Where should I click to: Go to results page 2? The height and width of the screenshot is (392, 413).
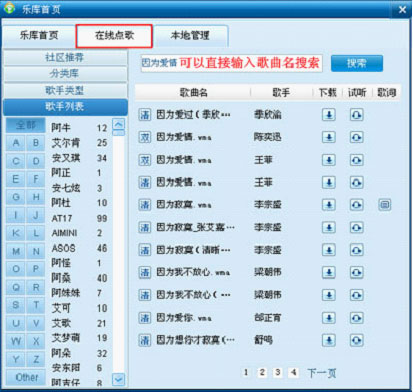262,372
